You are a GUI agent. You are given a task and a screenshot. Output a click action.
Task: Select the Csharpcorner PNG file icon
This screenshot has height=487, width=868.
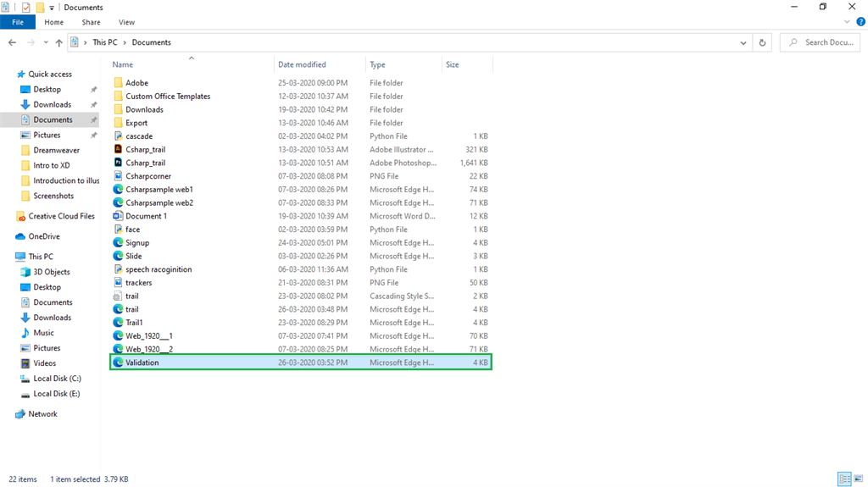[118, 176]
